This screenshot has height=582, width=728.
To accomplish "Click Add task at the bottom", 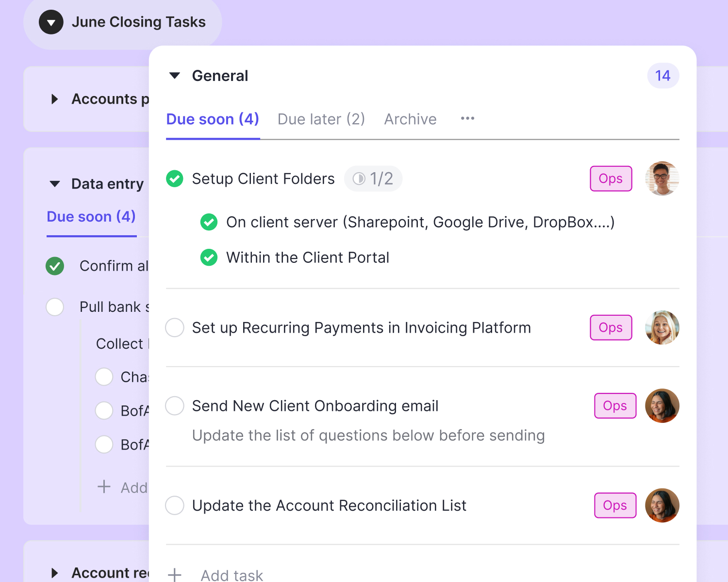I will (x=232, y=575).
